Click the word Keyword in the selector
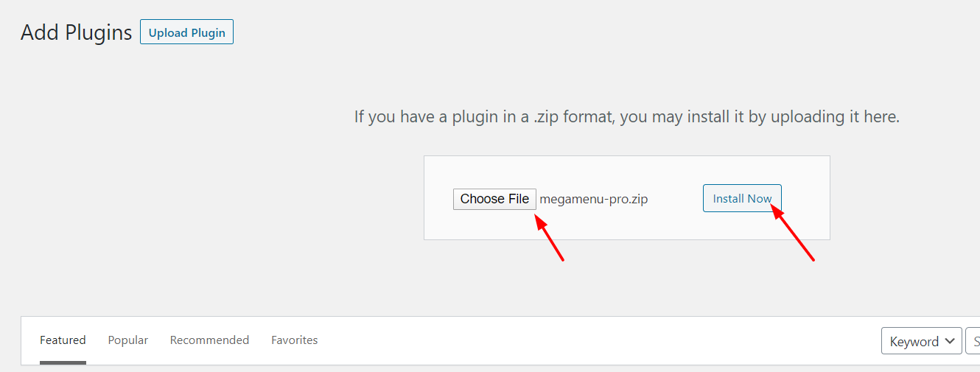Screen dimensions: 980x372 914,341
